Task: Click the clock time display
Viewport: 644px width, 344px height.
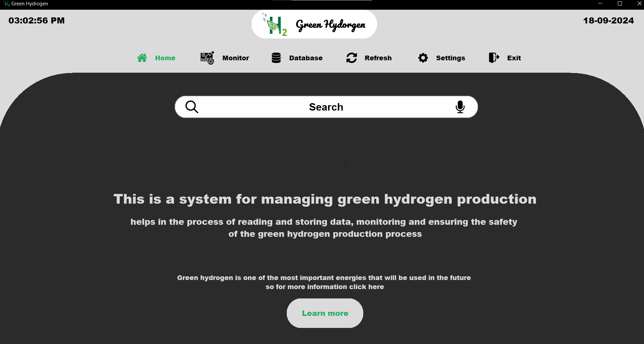Action: pos(37,20)
